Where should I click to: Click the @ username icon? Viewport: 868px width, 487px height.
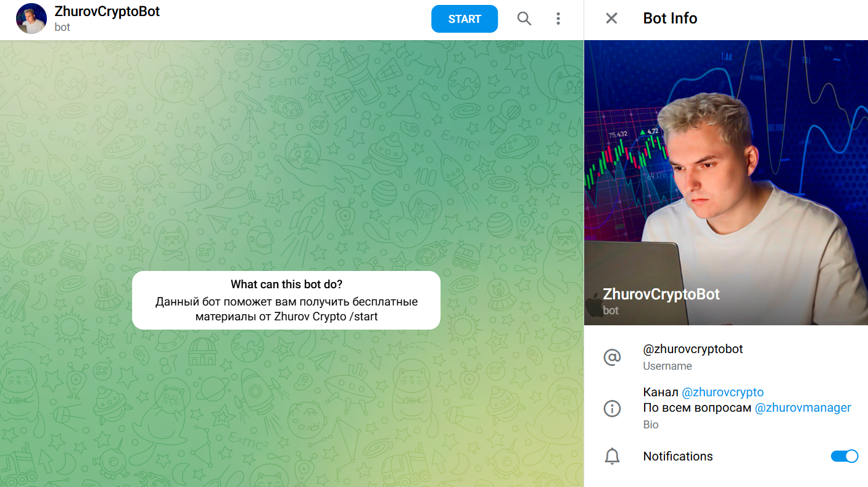click(612, 357)
